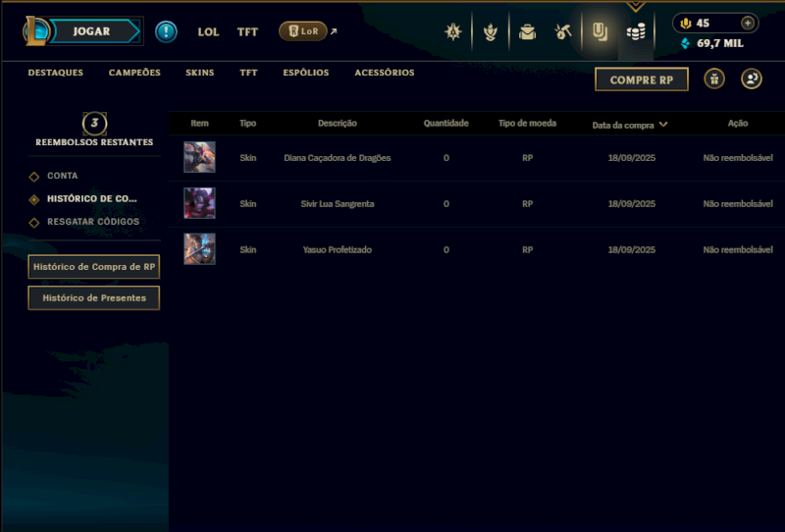Select the Yasuo Profetizado description

coord(338,250)
